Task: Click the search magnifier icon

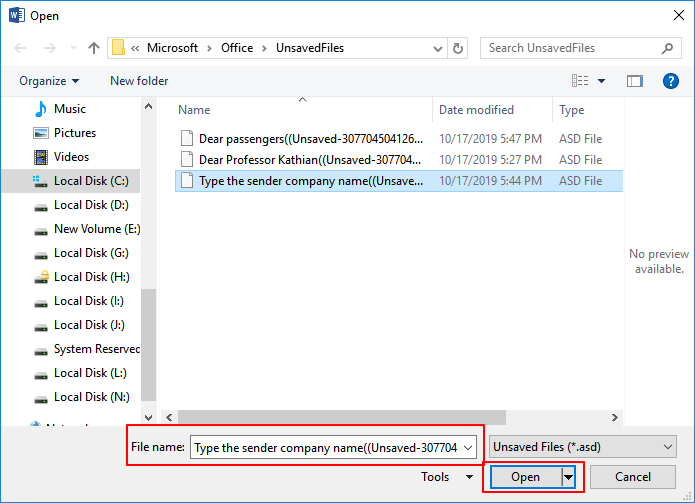Action: tap(668, 48)
